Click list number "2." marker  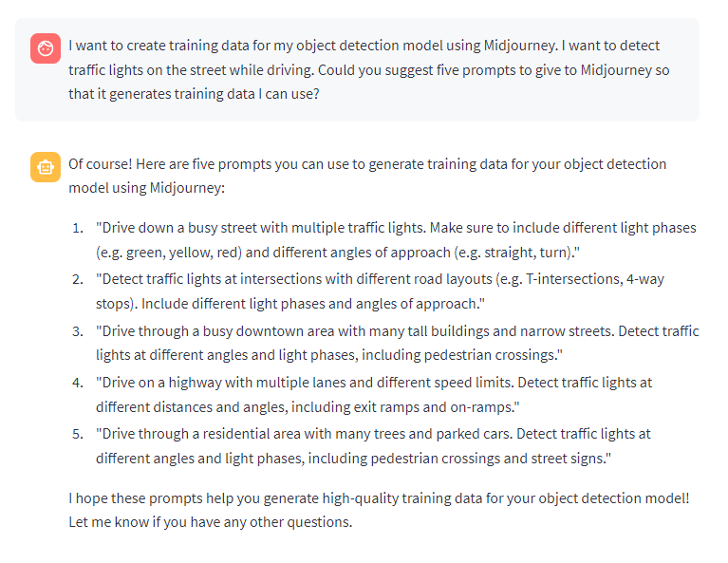click(78, 279)
